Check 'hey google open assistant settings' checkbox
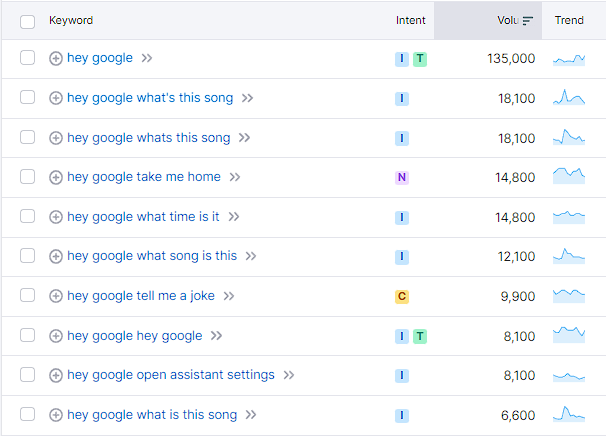Screen dimensions: 606x436 coord(27,375)
